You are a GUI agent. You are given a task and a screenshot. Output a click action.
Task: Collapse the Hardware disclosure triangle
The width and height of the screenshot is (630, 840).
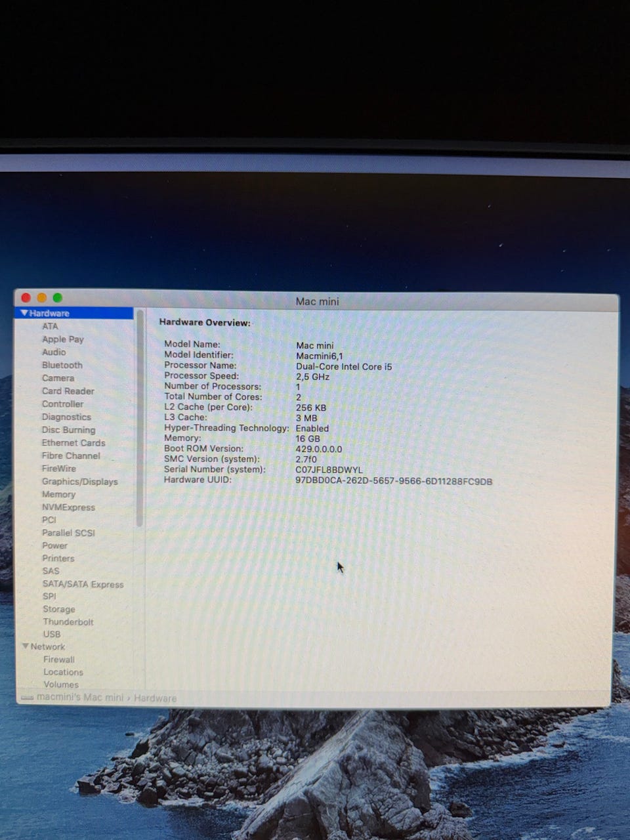[x=24, y=314]
